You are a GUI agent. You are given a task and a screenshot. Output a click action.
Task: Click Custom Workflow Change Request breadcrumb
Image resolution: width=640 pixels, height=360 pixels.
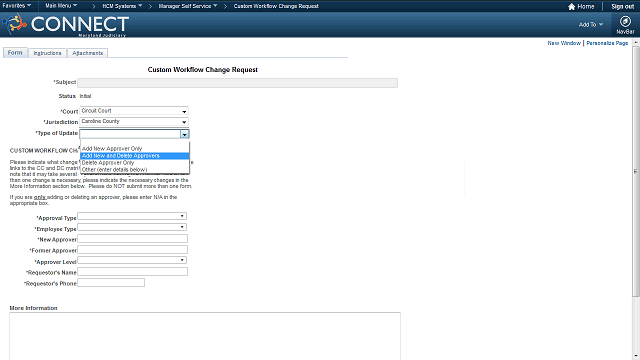276,6
